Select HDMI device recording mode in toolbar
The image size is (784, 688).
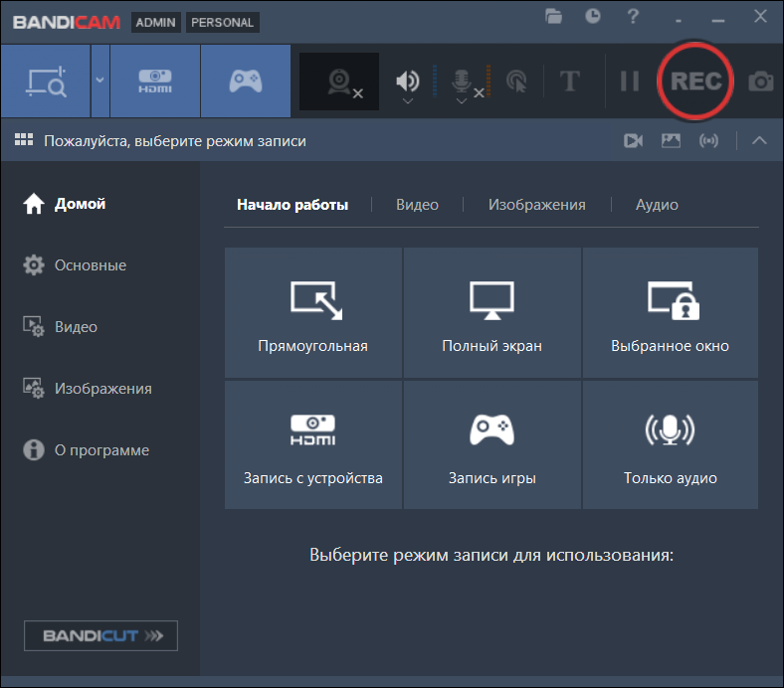(155, 82)
